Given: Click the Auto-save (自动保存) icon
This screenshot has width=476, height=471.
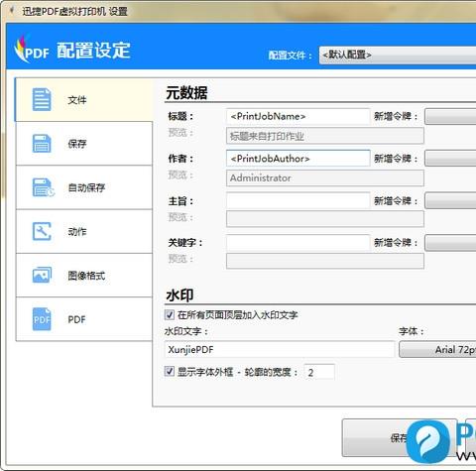Looking at the screenshot, I should [43, 187].
